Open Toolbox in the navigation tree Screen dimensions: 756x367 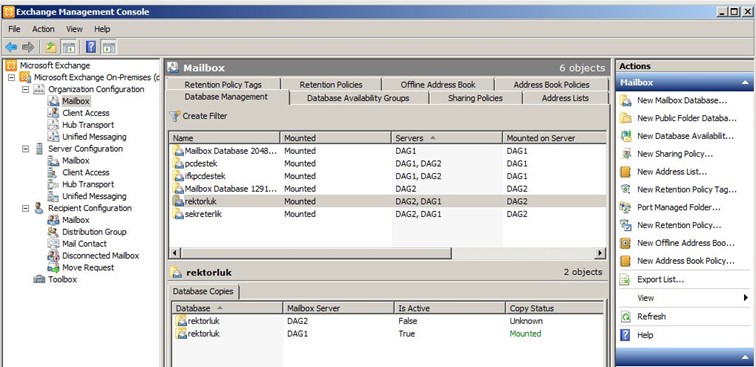[x=62, y=279]
